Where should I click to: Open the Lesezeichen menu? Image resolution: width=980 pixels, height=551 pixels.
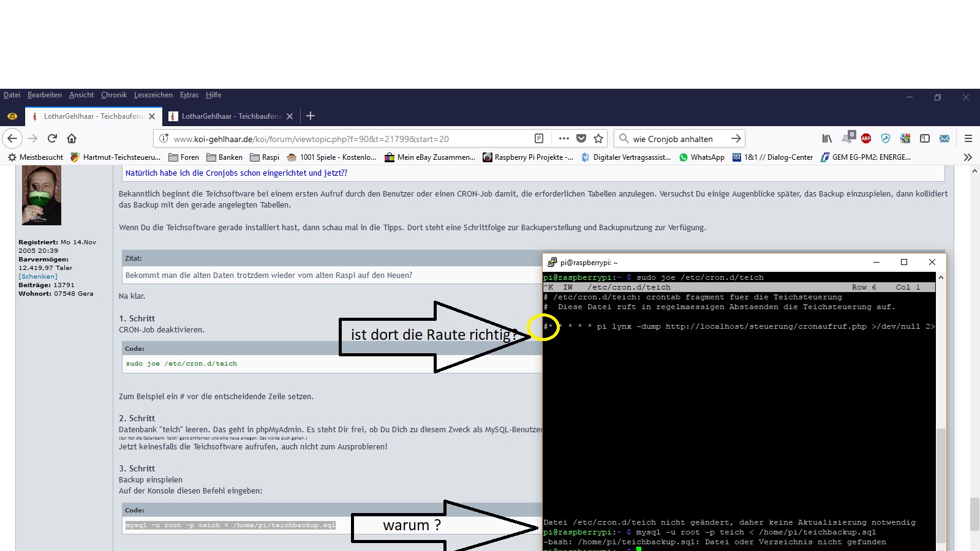click(x=153, y=95)
